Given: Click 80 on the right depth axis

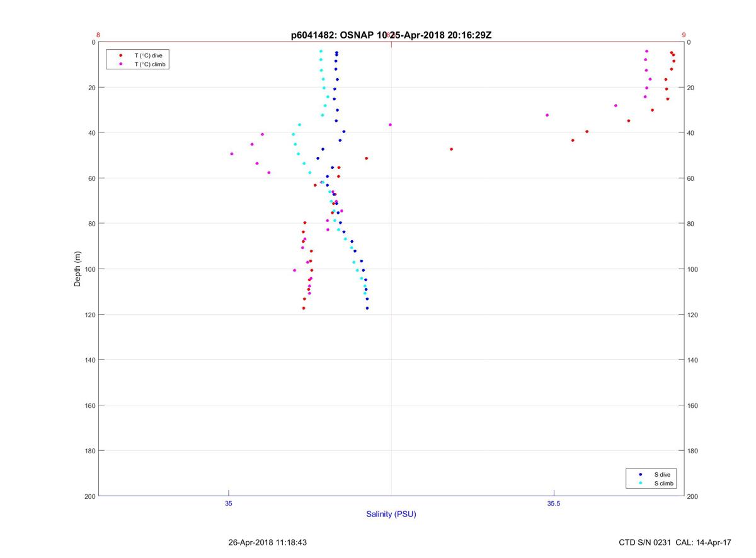Looking at the screenshot, I should (690, 224).
